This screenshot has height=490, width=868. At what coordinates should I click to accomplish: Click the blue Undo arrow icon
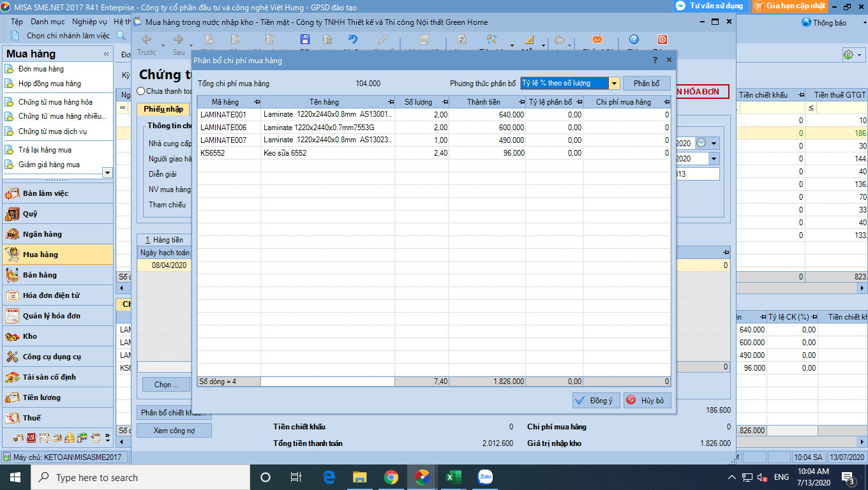click(352, 40)
